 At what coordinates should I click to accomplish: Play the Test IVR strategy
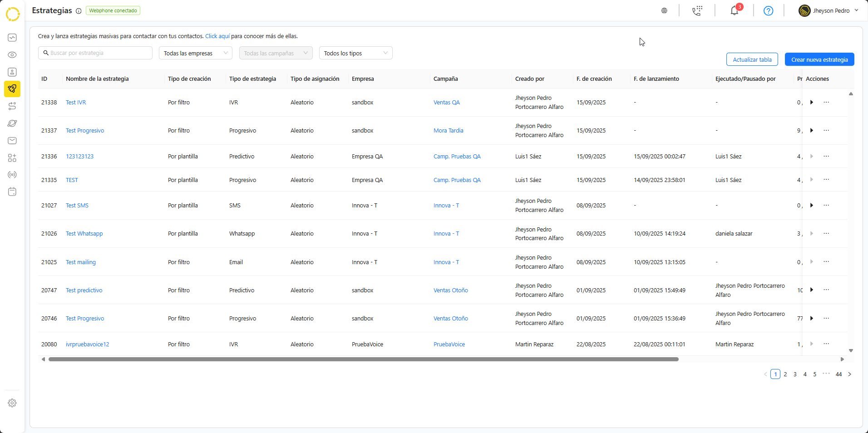click(812, 103)
